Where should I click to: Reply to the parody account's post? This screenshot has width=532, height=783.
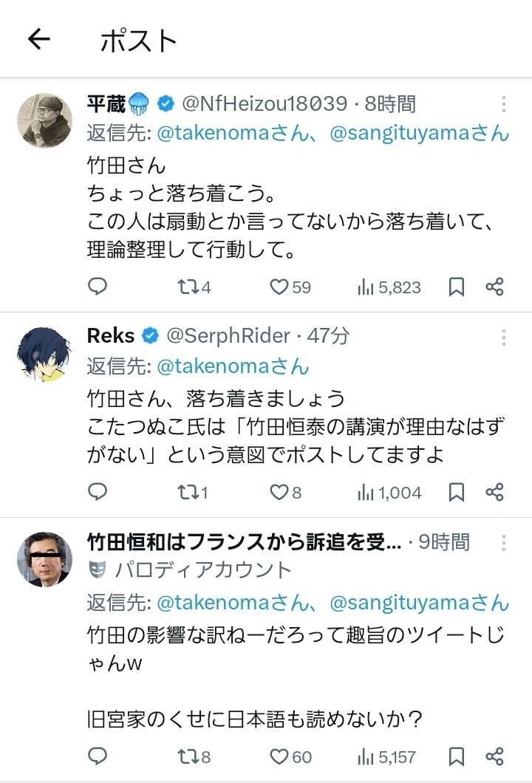point(98,756)
